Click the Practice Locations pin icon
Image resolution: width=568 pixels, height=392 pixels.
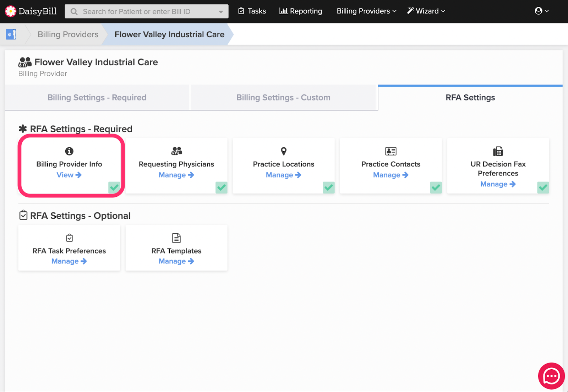pos(284,151)
